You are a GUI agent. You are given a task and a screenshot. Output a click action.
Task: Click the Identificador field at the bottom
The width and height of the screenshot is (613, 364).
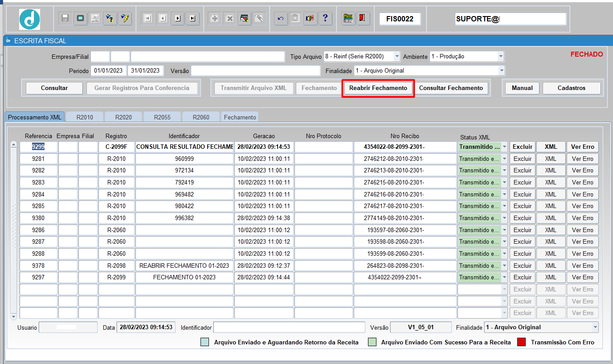pyautogui.click(x=289, y=327)
